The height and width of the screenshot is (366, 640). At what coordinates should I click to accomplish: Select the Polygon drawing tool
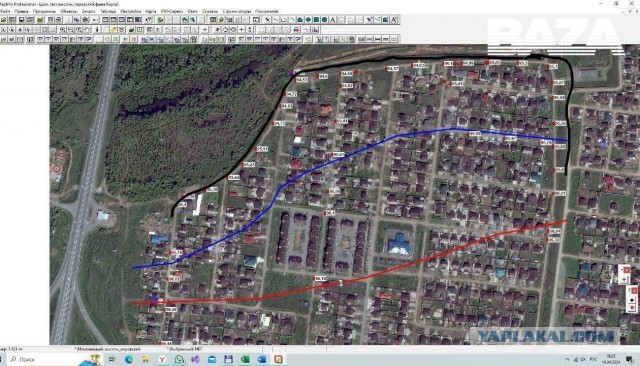(300, 20)
